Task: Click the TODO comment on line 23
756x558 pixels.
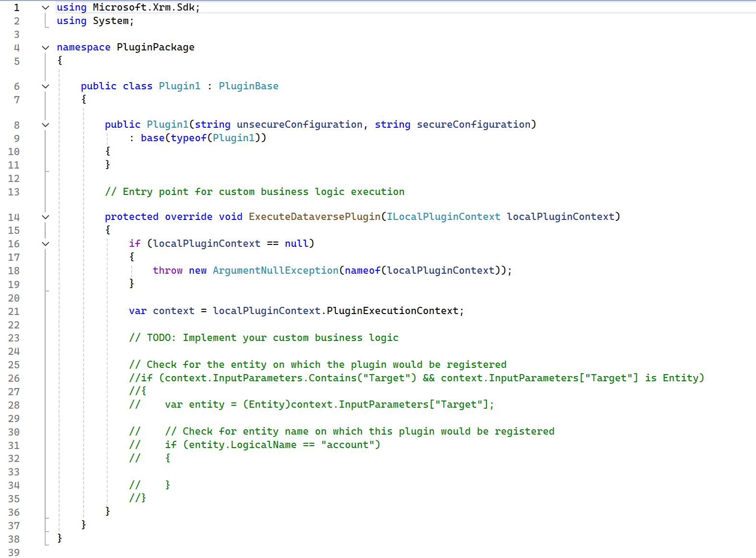Action: [x=264, y=338]
